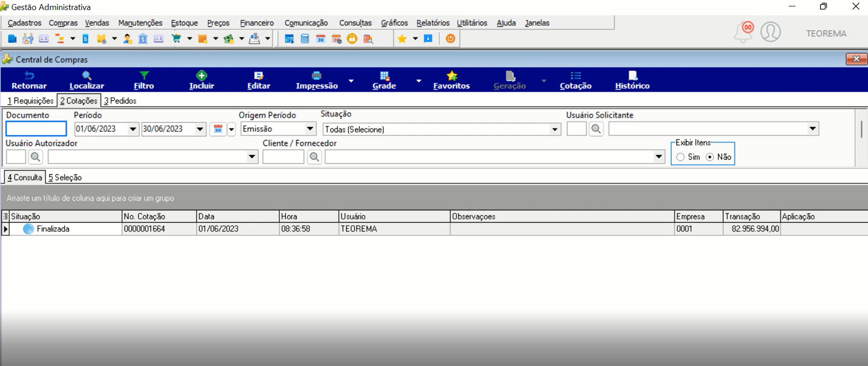Screen dimensions: 868x366
Task: Open the Financeiro menu
Action: 257,23
